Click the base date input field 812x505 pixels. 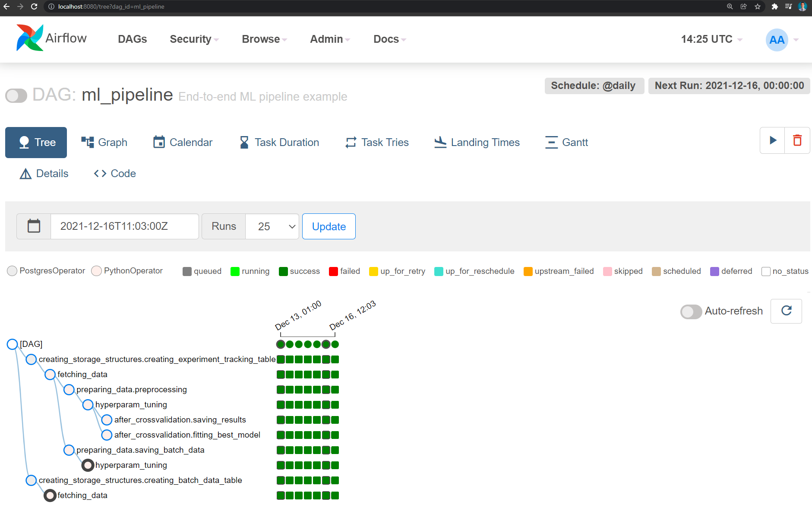(x=124, y=226)
